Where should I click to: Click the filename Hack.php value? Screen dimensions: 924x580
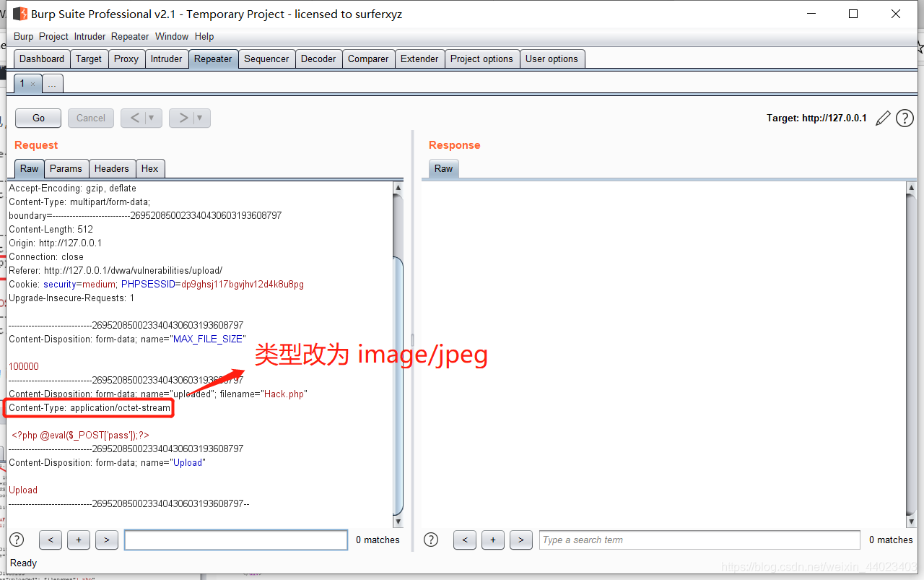[x=284, y=394]
